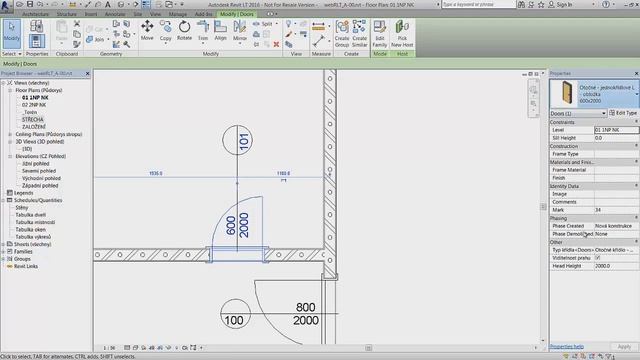Select Tabulka dveří schedule
Viewport: 640px width, 360px height.
[31, 215]
